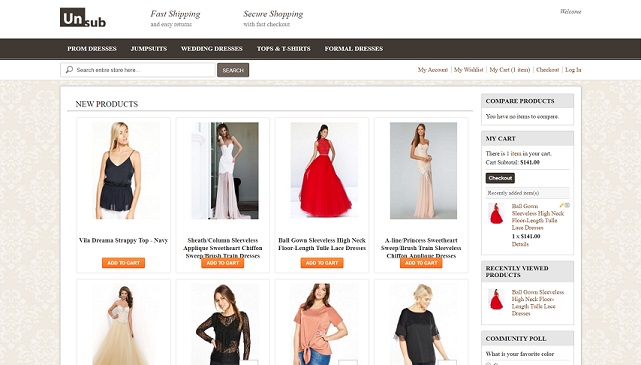This screenshot has width=641, height=365.
Task: Remove cart item with the X icon
Action: 567,205
